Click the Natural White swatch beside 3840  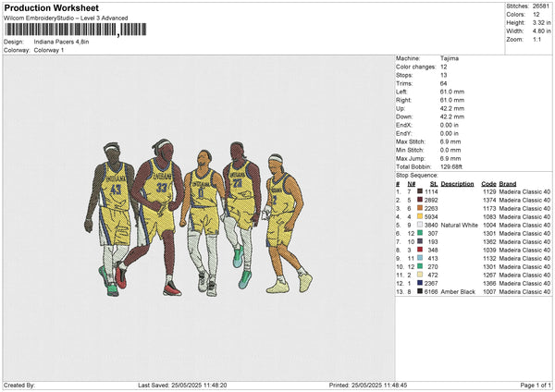[420, 225]
